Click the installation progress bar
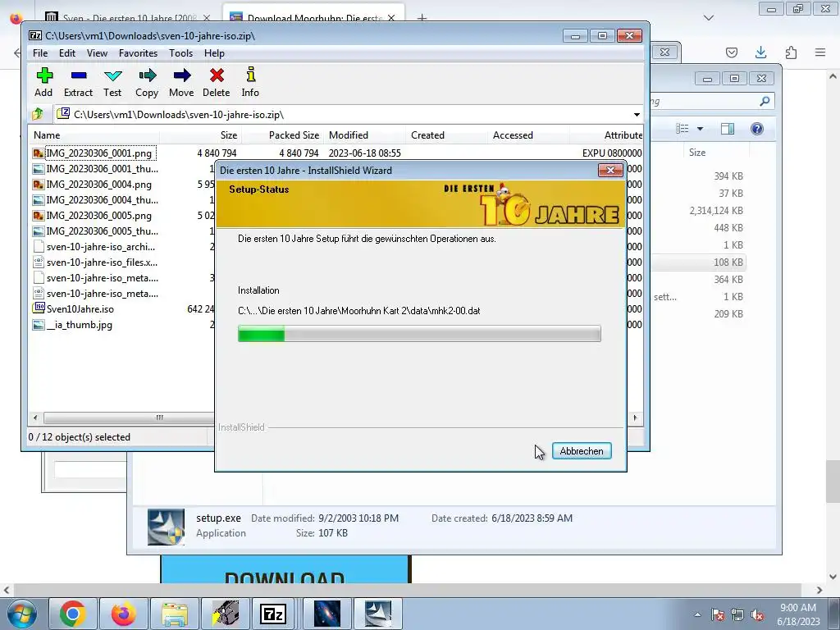The image size is (840, 630). pyautogui.click(x=419, y=333)
